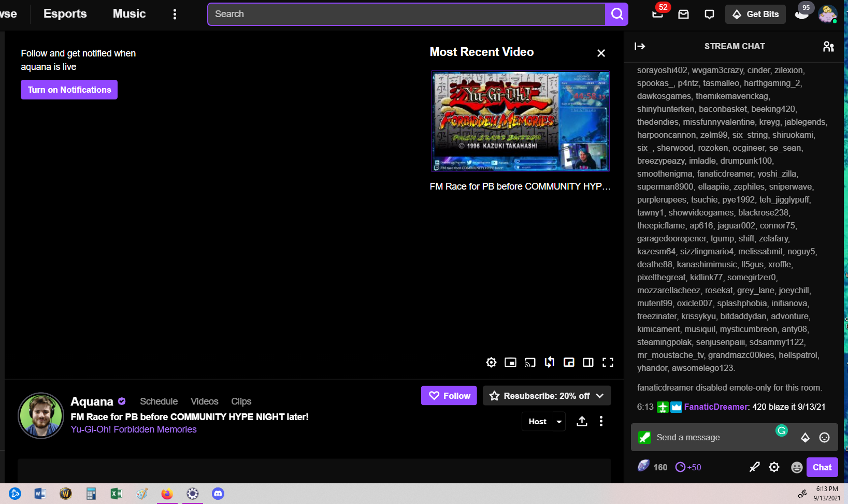The width and height of the screenshot is (848, 504).
Task: Expand the Host dropdown arrow
Action: (559, 422)
